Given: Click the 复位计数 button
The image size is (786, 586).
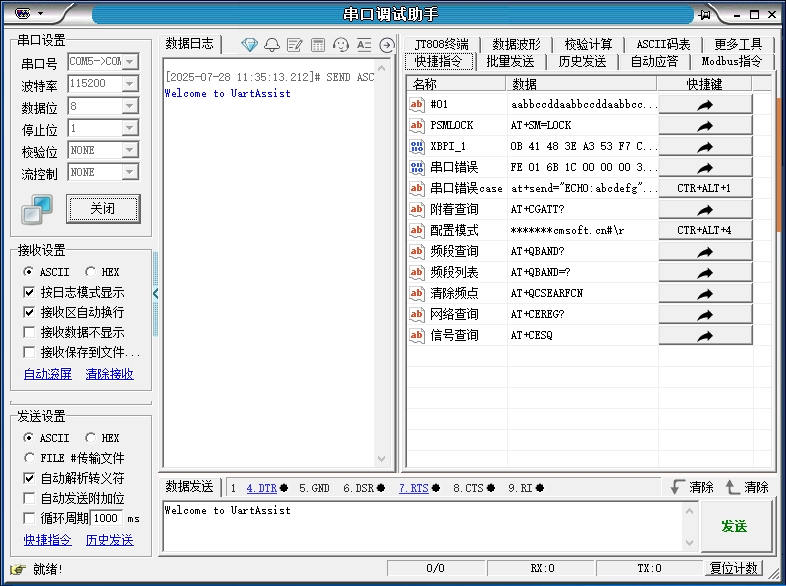Looking at the screenshot, I should [x=733, y=568].
